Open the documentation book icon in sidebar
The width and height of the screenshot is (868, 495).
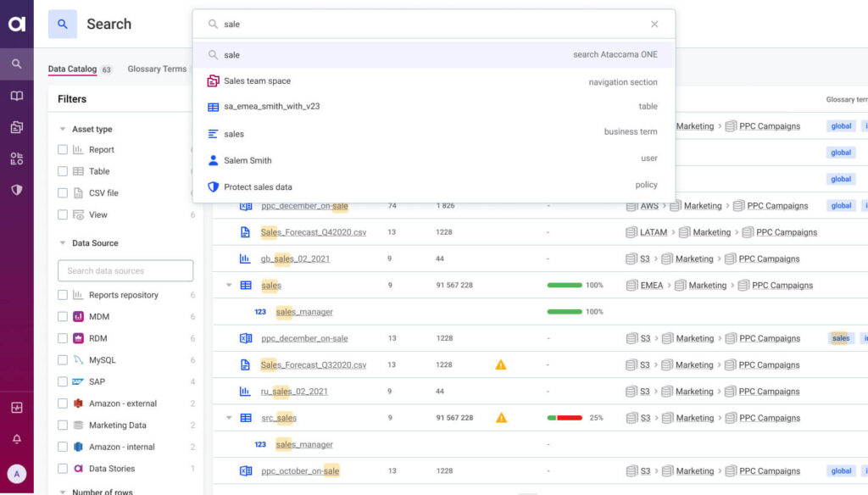tap(17, 95)
